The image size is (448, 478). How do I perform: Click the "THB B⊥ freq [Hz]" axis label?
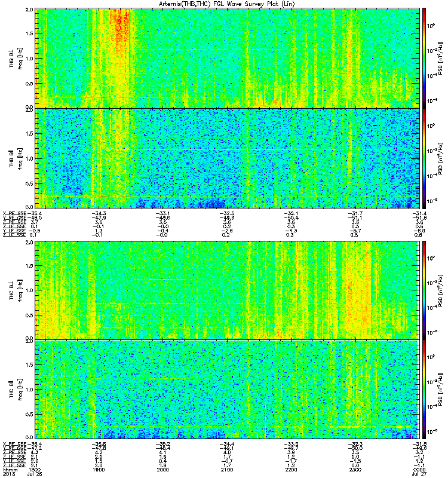click(x=16, y=59)
